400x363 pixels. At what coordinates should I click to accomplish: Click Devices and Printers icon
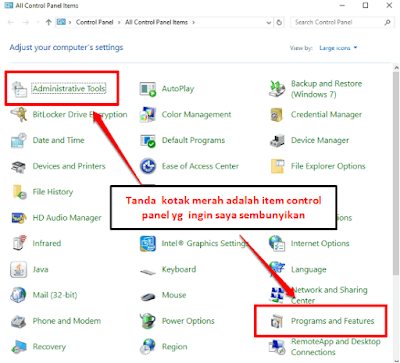click(x=19, y=166)
